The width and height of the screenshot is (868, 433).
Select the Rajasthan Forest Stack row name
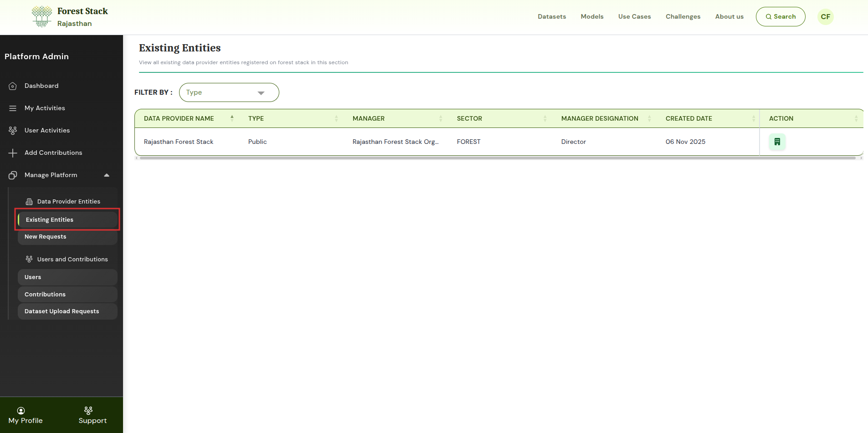pyautogui.click(x=179, y=142)
